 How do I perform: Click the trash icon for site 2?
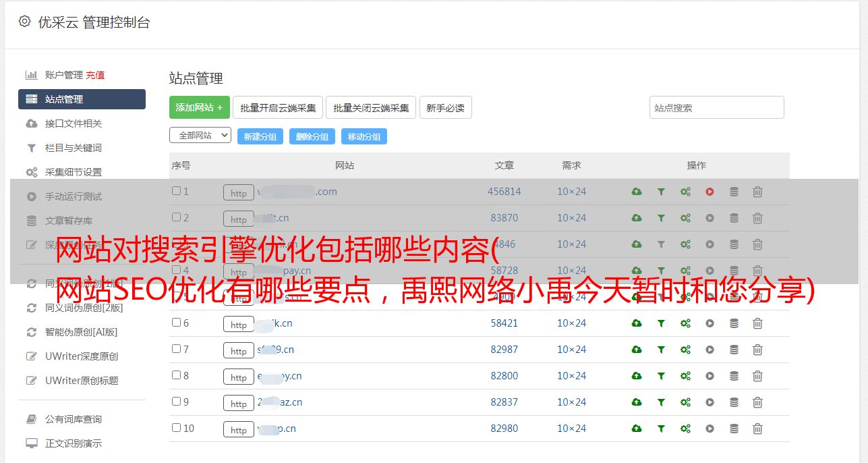point(757,218)
